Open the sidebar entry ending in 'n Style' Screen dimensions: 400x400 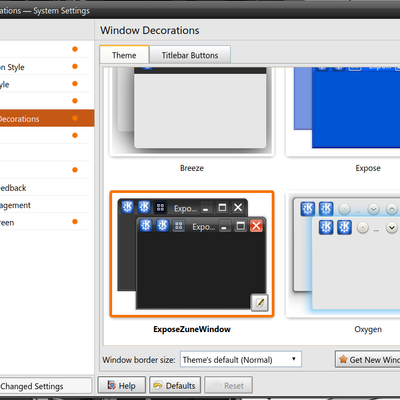tap(45, 67)
